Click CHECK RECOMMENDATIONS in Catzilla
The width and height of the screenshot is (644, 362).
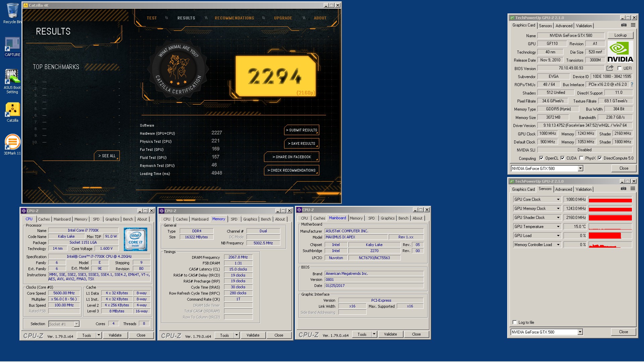tap(291, 170)
